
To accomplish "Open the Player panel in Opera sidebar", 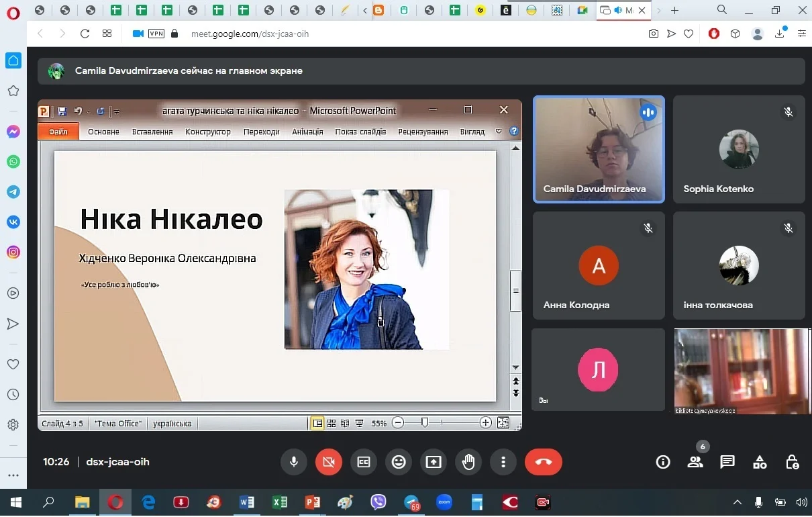I will [13, 293].
